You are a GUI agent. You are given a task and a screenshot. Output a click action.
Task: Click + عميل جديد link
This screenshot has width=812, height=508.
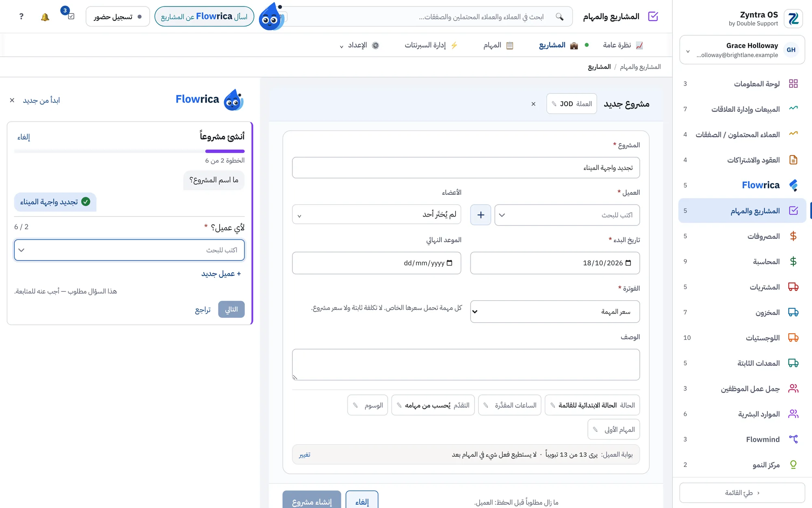point(221,274)
